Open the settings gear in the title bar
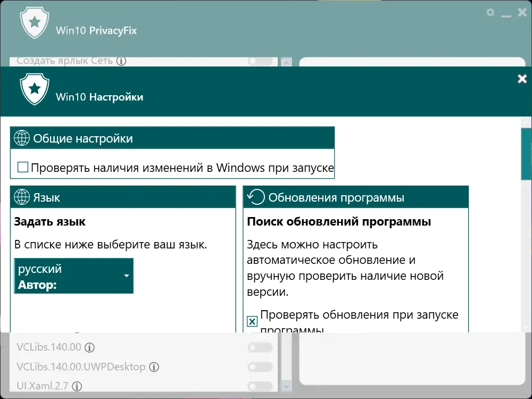Viewport: 532px width, 399px height. click(x=491, y=13)
